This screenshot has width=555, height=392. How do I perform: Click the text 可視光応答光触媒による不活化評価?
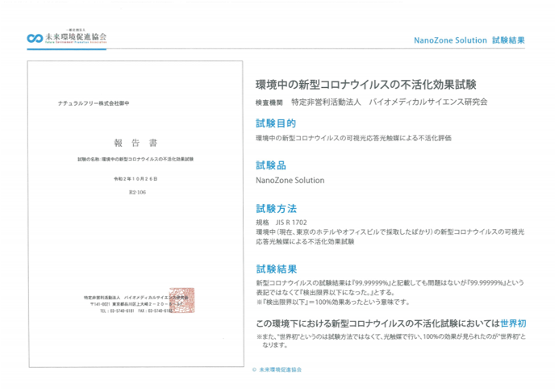click(x=399, y=138)
